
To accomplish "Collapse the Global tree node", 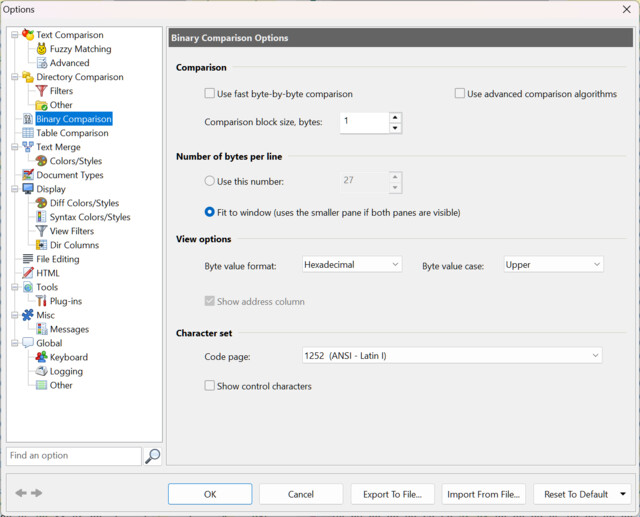I will pos(15,343).
